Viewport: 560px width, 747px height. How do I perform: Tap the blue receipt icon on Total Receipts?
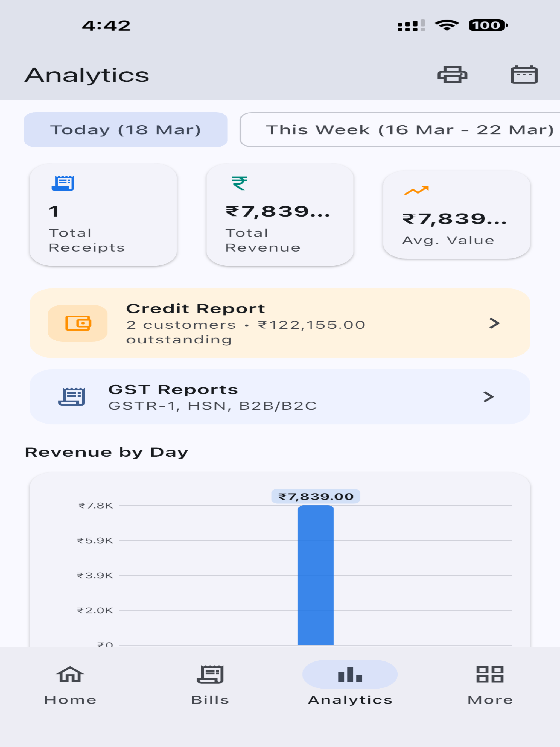pos(63,183)
